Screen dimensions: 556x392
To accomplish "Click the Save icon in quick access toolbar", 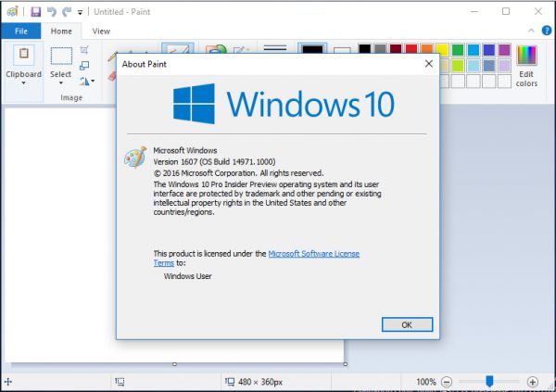I will (36, 12).
